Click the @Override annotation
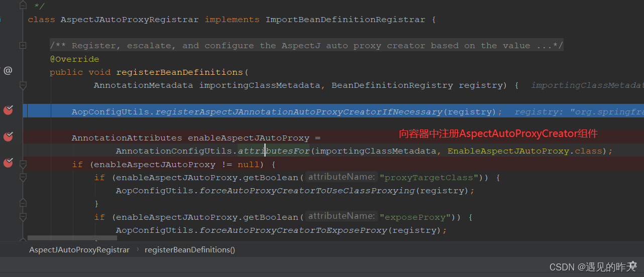The width and height of the screenshot is (644, 277). coord(74,59)
